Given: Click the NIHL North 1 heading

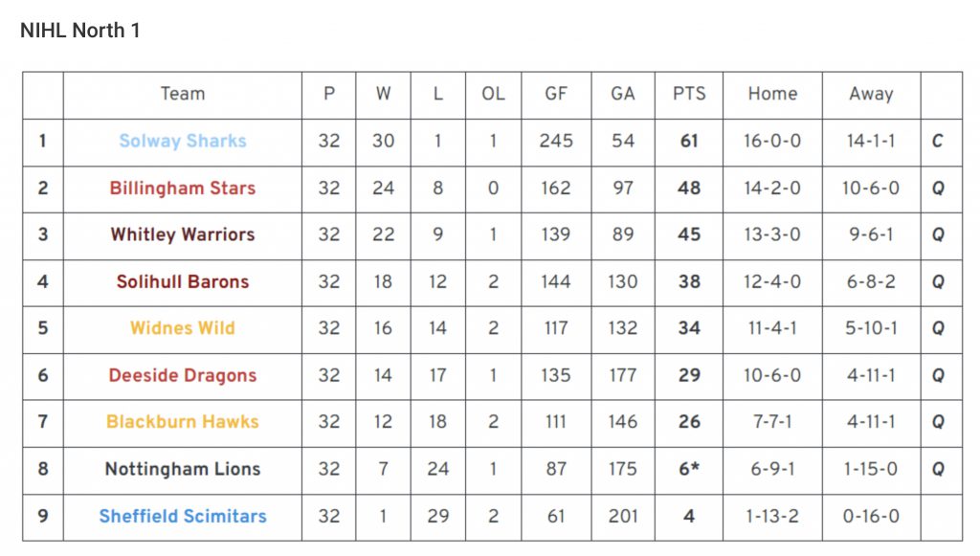Looking at the screenshot, I should pos(80,30).
